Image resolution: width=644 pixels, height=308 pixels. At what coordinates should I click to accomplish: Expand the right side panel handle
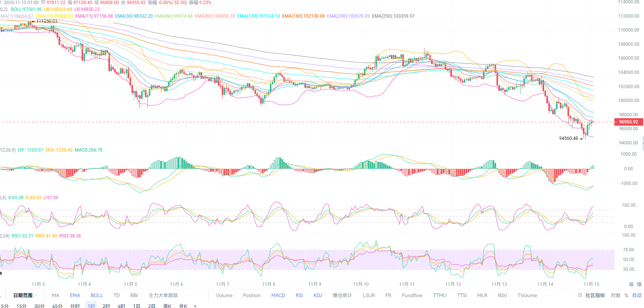pyautogui.click(x=642, y=143)
